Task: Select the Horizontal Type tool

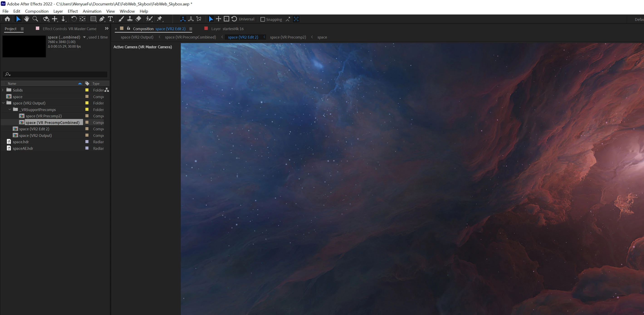Action: pos(110,19)
